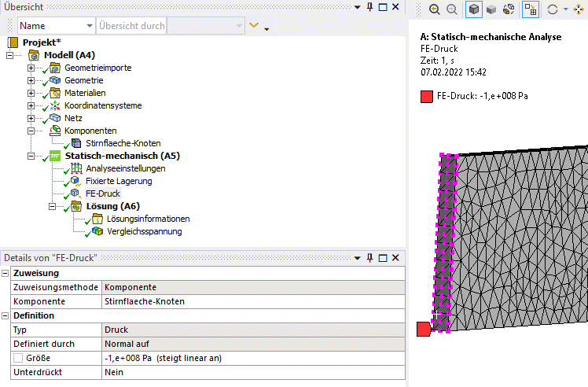The width and height of the screenshot is (588, 387).
Task: Select Fixierte Lagerung in the tree
Action: pos(118,181)
